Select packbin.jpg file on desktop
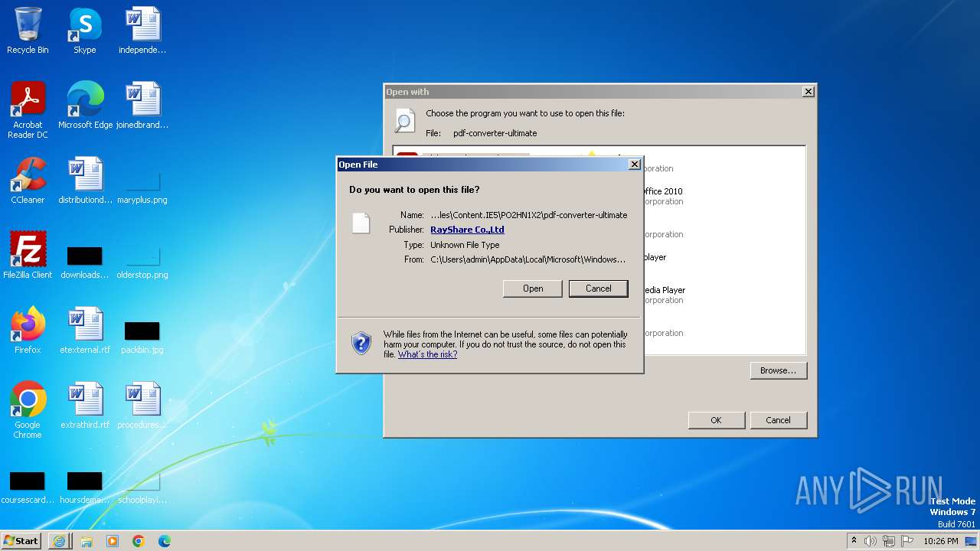Viewport: 980px width, 551px height. [x=142, y=336]
